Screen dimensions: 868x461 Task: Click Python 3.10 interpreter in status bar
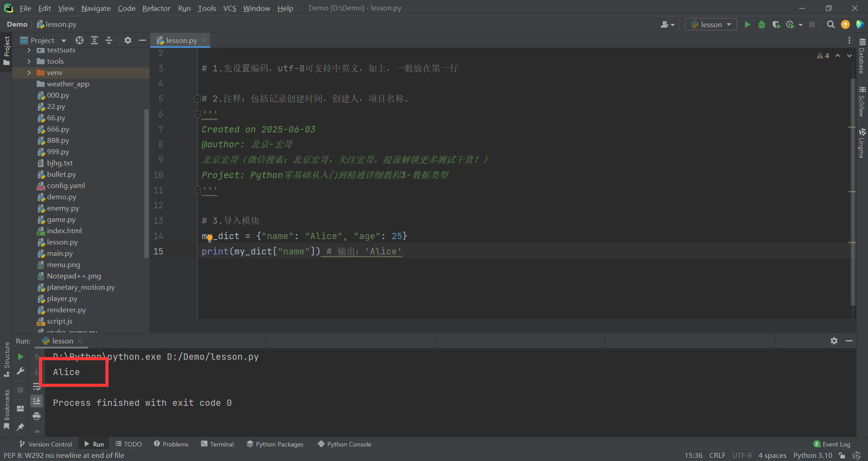tap(812, 455)
